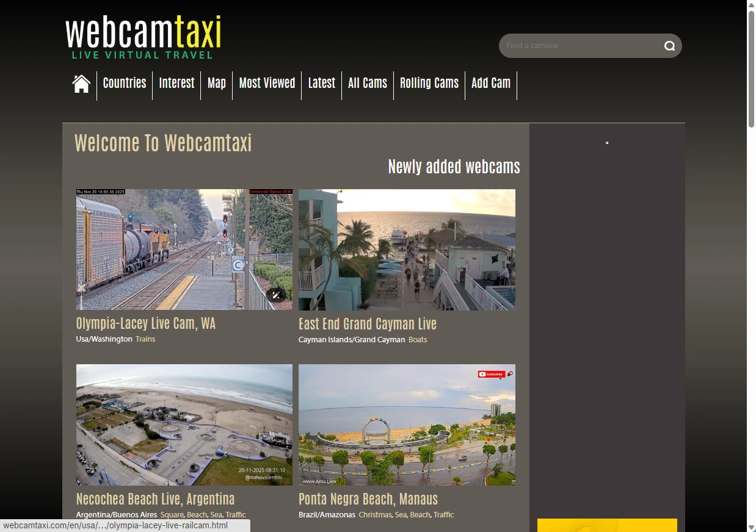756x532 pixels.
Task: Open the Necochea Beach webcam thumbnail
Action: (184, 425)
